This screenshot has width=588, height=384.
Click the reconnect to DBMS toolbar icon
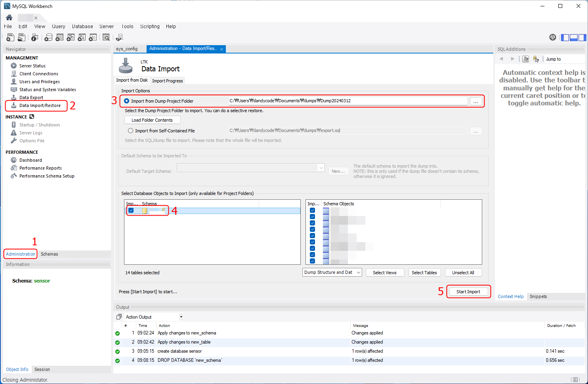pyautogui.click(x=119, y=37)
